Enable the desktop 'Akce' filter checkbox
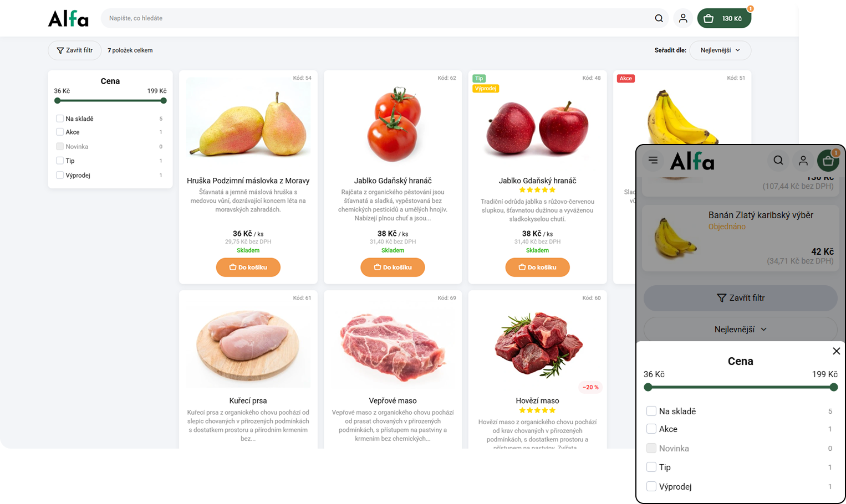This screenshot has height=504, width=846. 60,132
